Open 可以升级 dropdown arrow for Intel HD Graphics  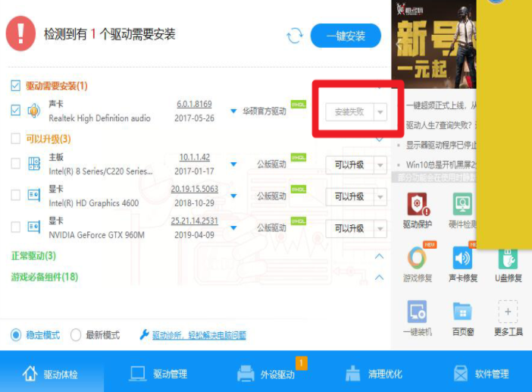pos(380,197)
